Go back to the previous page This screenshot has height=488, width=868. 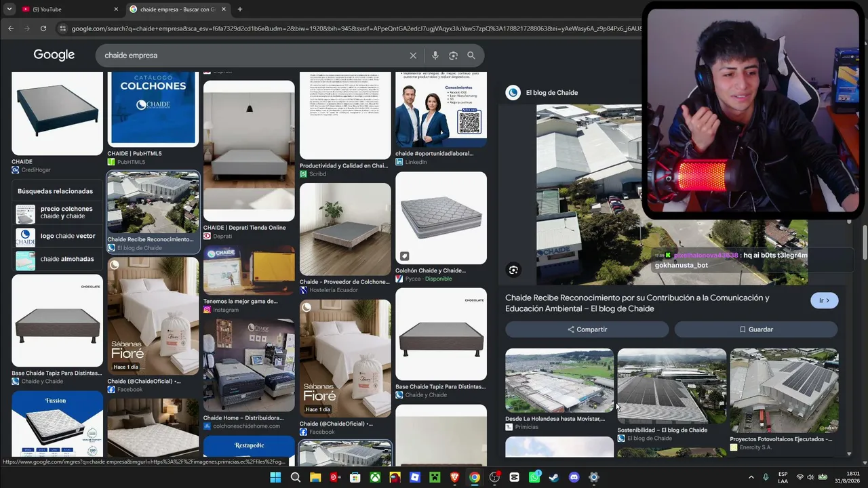(x=11, y=28)
